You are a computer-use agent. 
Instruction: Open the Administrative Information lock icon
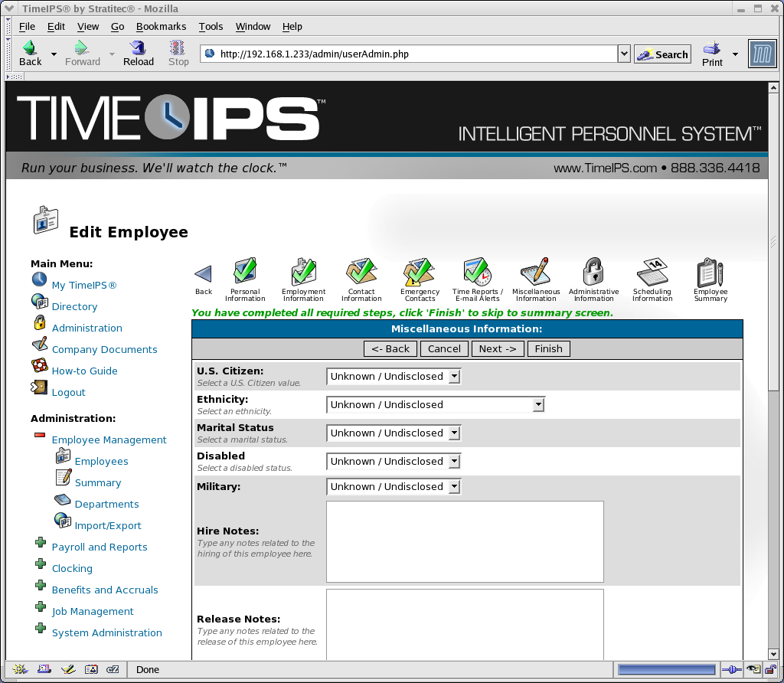click(x=593, y=270)
